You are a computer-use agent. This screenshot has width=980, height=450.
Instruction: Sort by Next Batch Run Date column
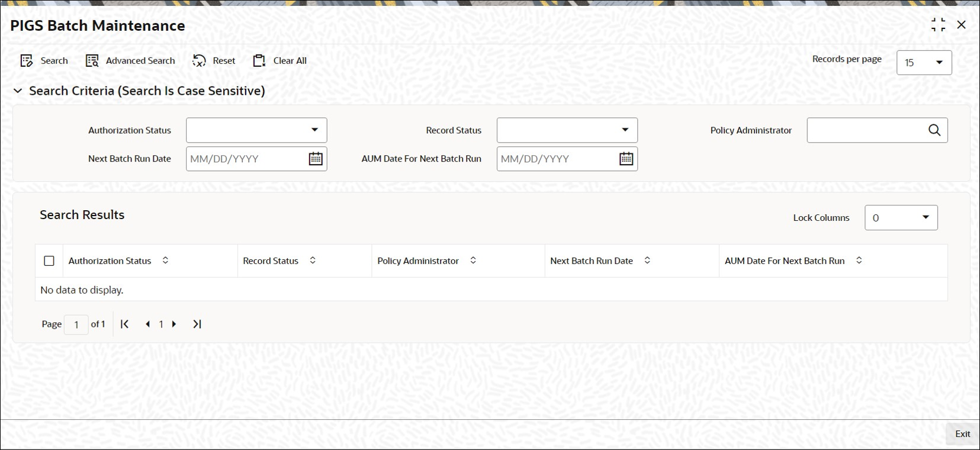[647, 261]
